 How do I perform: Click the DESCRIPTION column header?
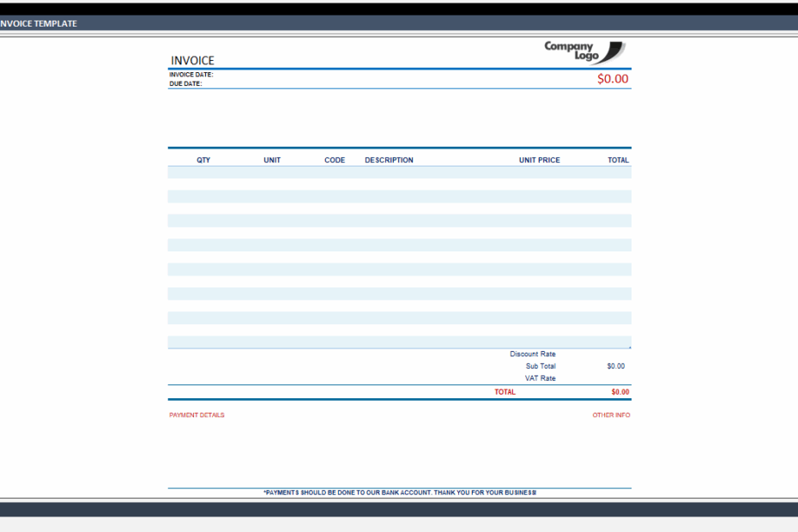389,160
